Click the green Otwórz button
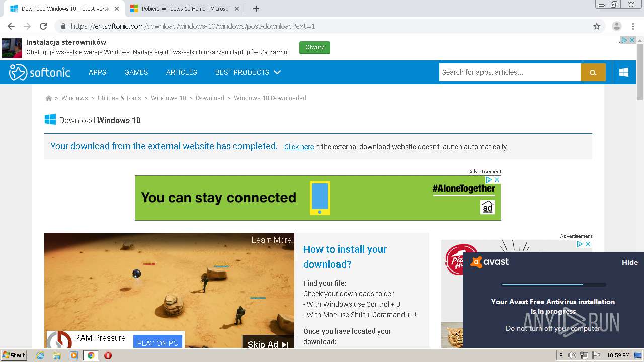The width and height of the screenshot is (644, 362). [314, 47]
